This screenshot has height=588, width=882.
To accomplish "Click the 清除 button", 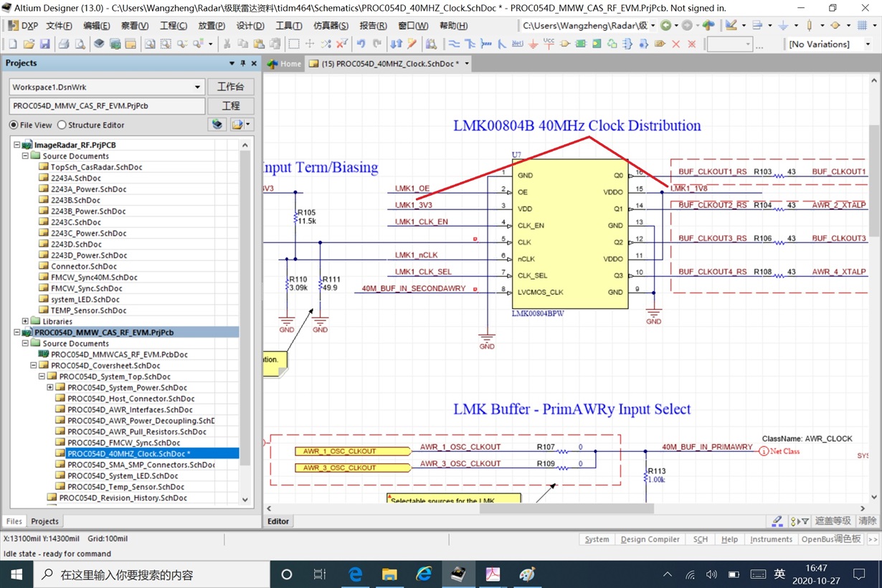I will (x=867, y=521).
